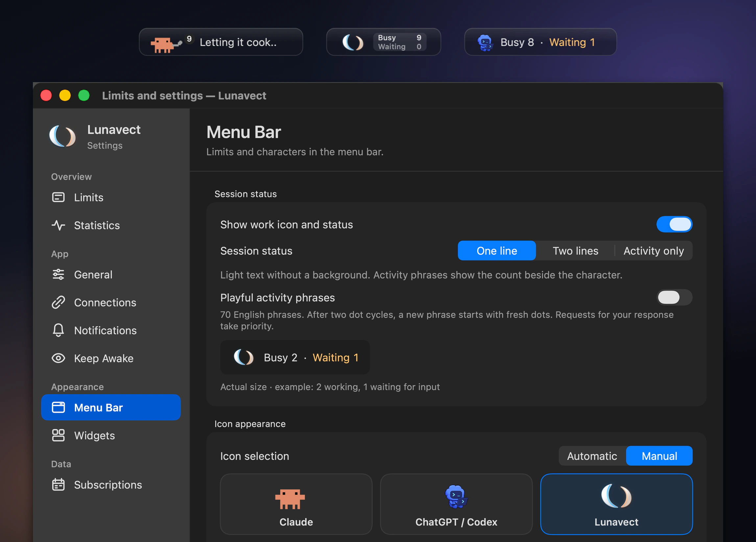Click the 'Overview' sidebar group label

(71, 176)
